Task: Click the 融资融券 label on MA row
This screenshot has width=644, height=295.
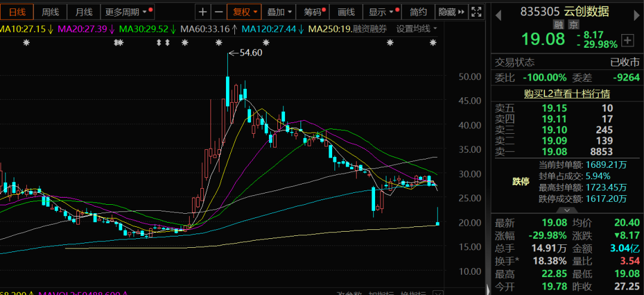Action: click(370, 29)
